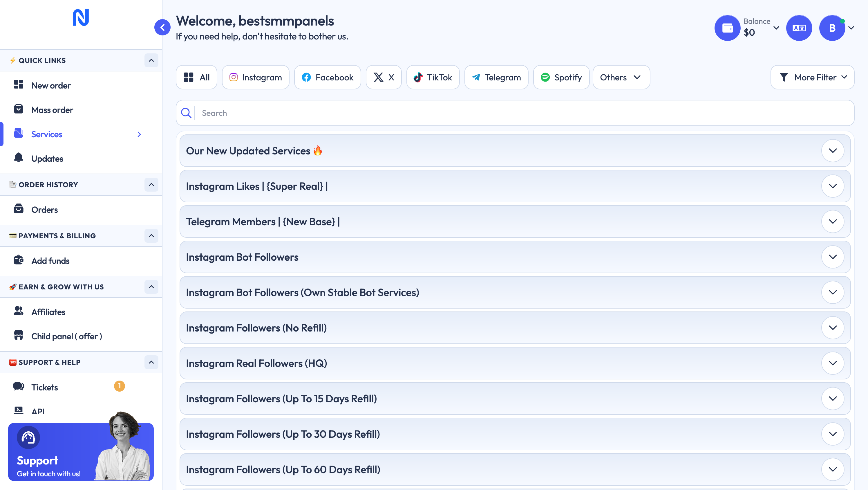Open New order from sidebar
Image resolution: width=868 pixels, height=490 pixels.
51,85
